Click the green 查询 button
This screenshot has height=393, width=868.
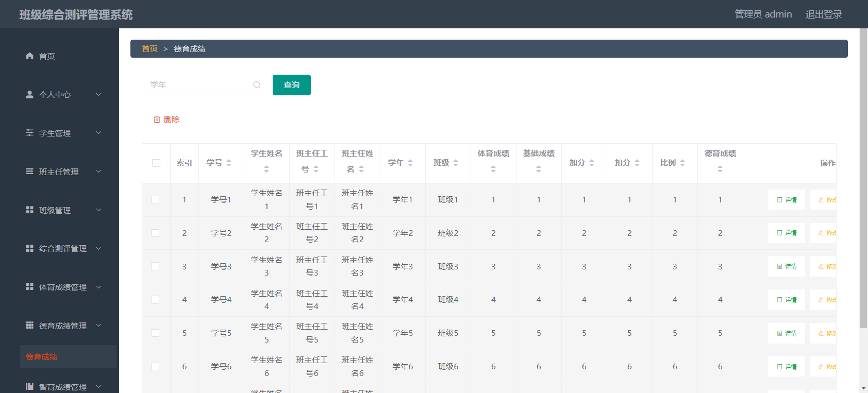tap(292, 85)
